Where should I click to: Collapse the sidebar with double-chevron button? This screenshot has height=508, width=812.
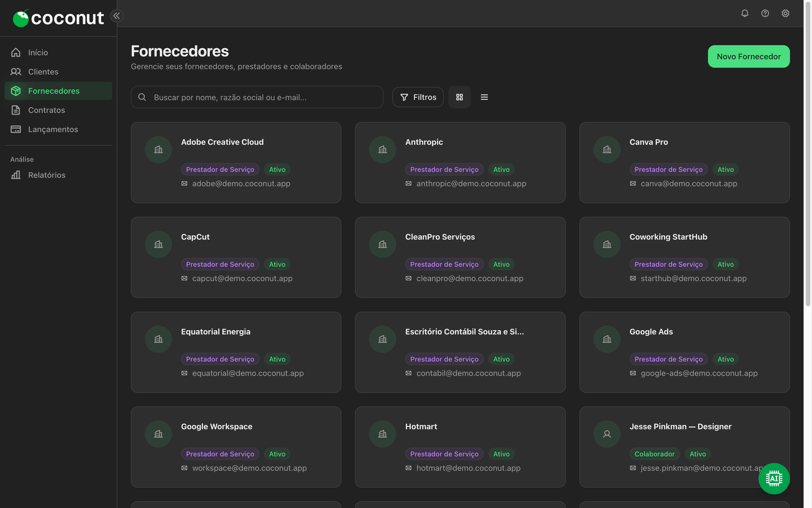click(x=117, y=16)
